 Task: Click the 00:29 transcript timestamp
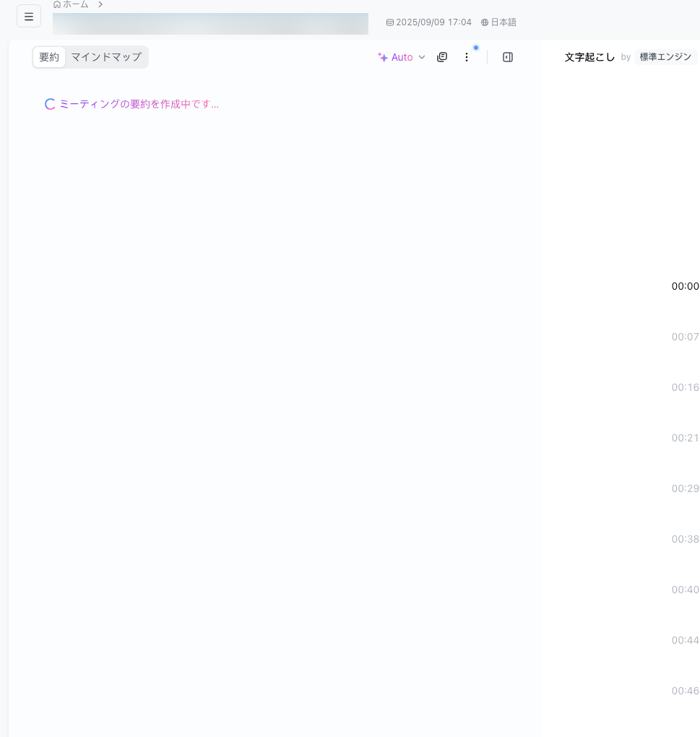(685, 488)
